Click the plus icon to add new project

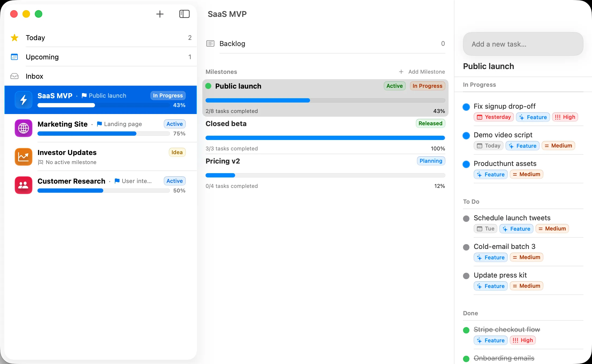pos(160,14)
